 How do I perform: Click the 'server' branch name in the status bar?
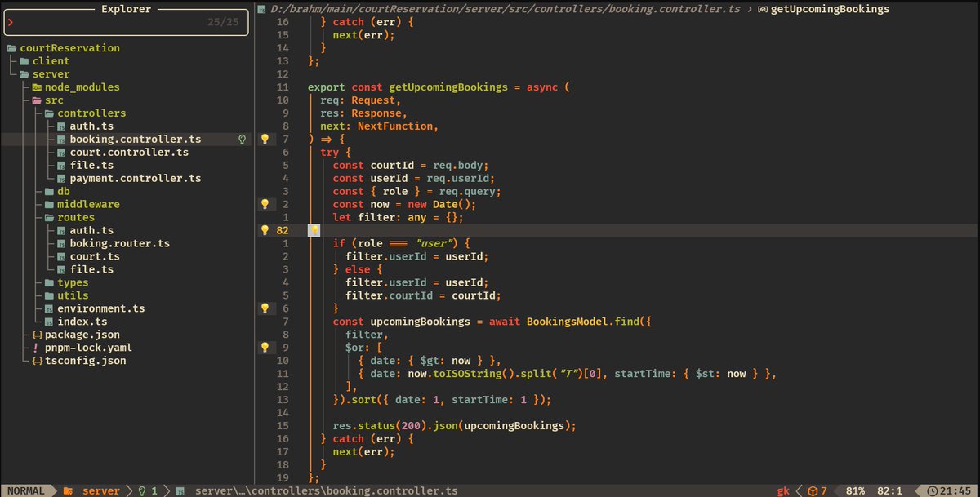click(x=101, y=491)
